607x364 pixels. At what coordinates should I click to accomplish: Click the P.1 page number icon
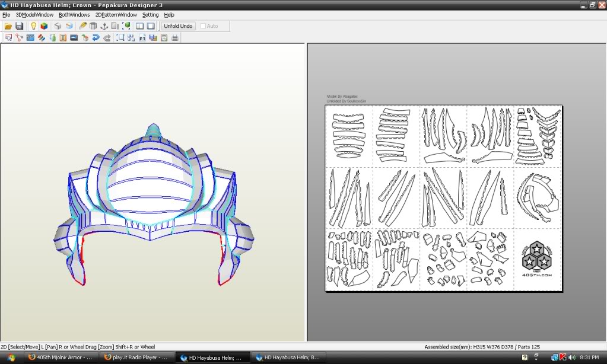point(142,37)
